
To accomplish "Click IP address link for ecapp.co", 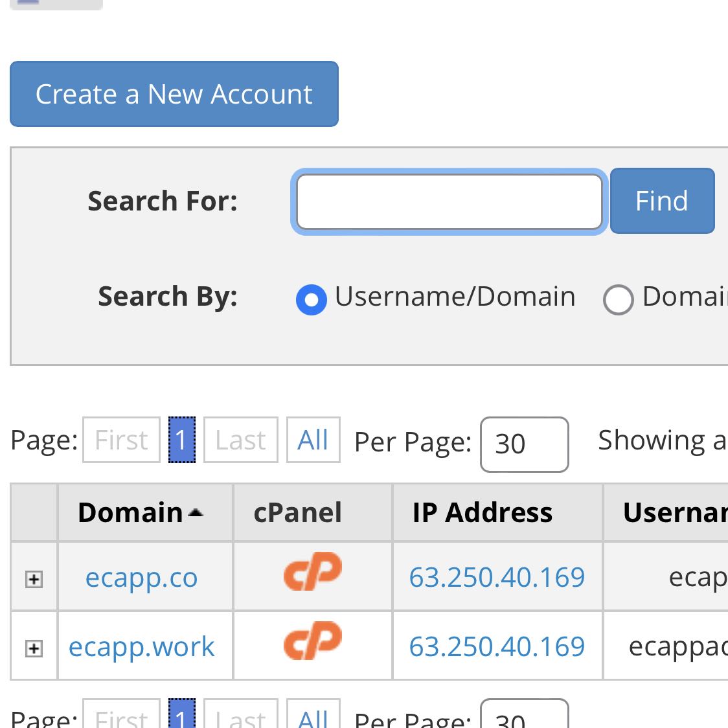I will pyautogui.click(x=497, y=578).
